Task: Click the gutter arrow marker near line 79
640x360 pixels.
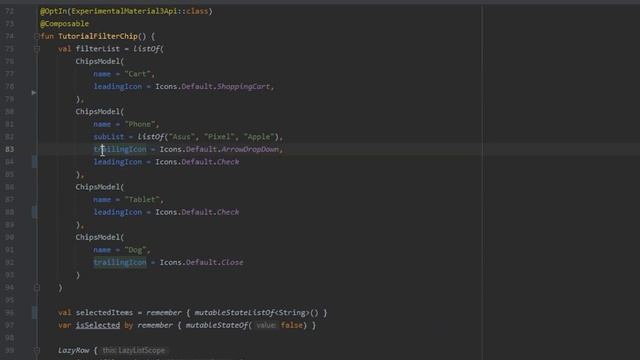Action: (34, 93)
